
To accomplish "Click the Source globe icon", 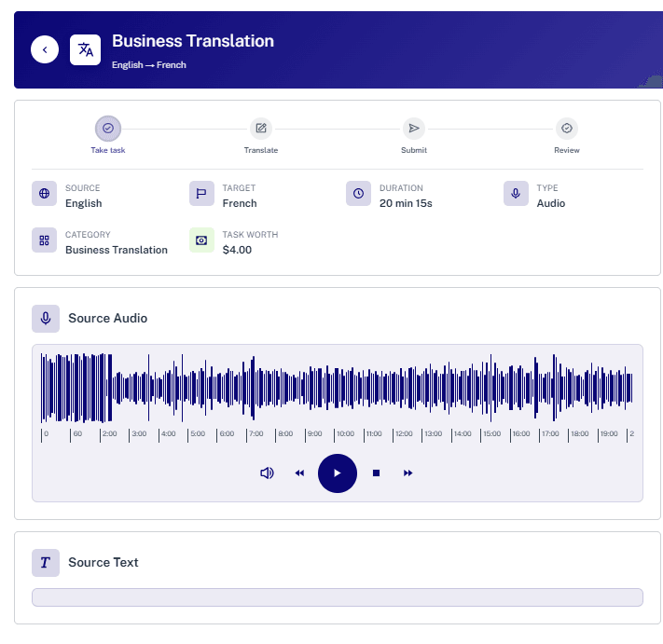I will coord(45,194).
